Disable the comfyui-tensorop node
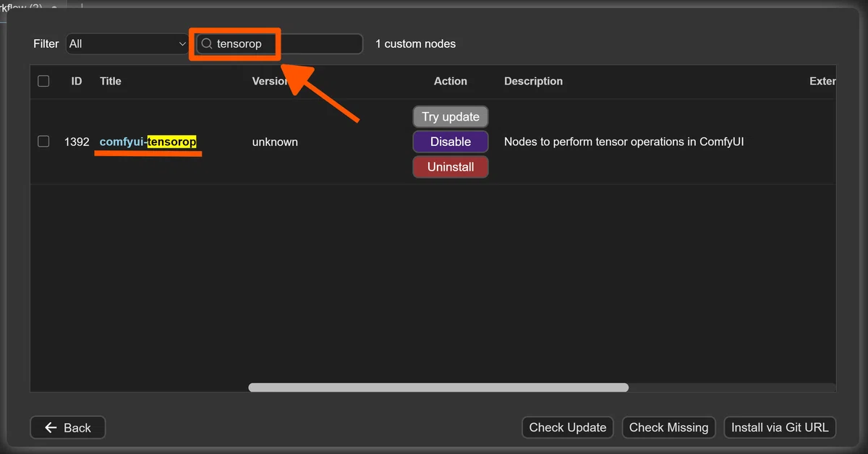 coord(451,142)
